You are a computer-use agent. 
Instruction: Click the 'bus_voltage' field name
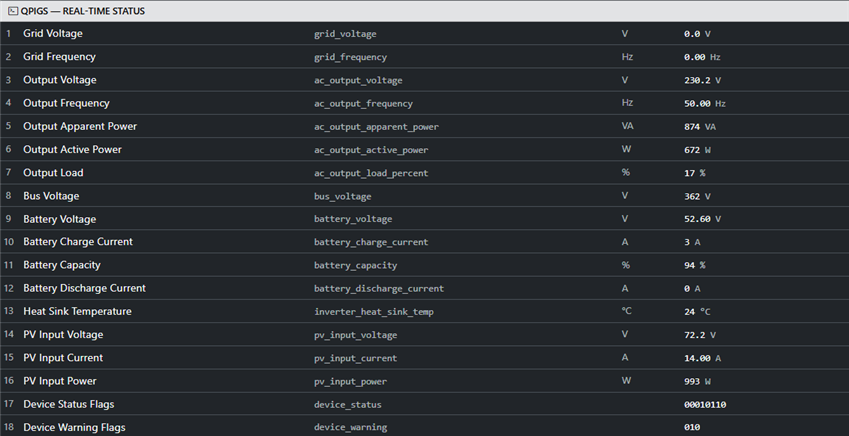tap(343, 197)
